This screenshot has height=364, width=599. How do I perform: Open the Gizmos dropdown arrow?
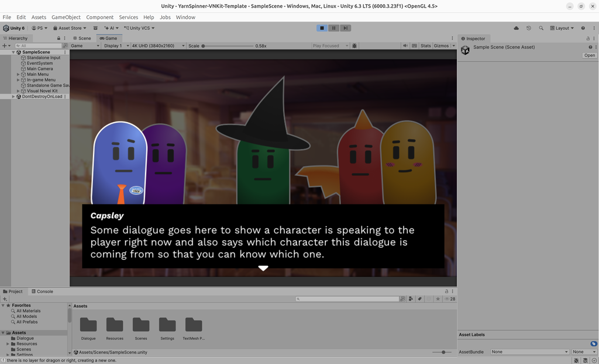coord(453,46)
